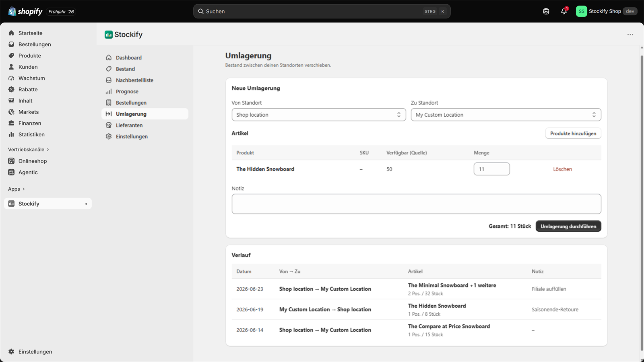This screenshot has height=362, width=644.
Task: Click Produkte hinzufügen button
Action: click(573, 133)
